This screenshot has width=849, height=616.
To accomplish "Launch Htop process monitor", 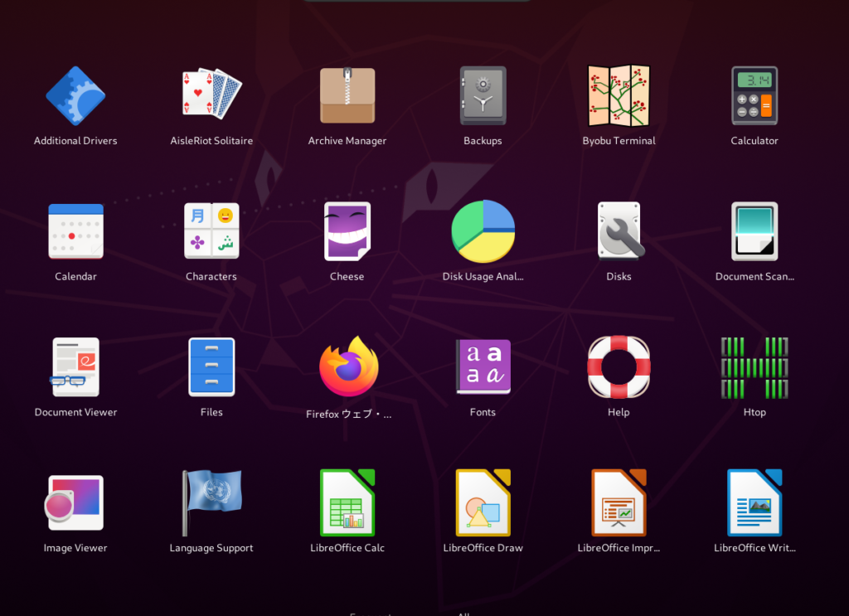I will (x=754, y=367).
